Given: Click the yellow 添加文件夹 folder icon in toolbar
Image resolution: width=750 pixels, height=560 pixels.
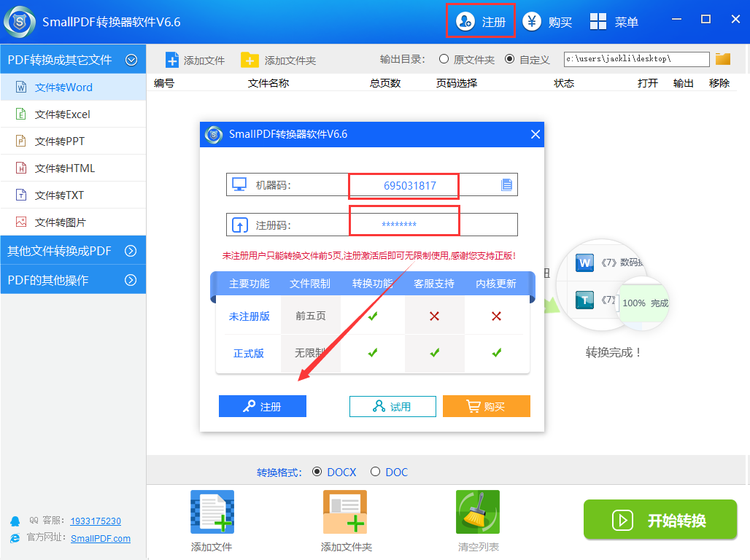Looking at the screenshot, I should tap(250, 61).
